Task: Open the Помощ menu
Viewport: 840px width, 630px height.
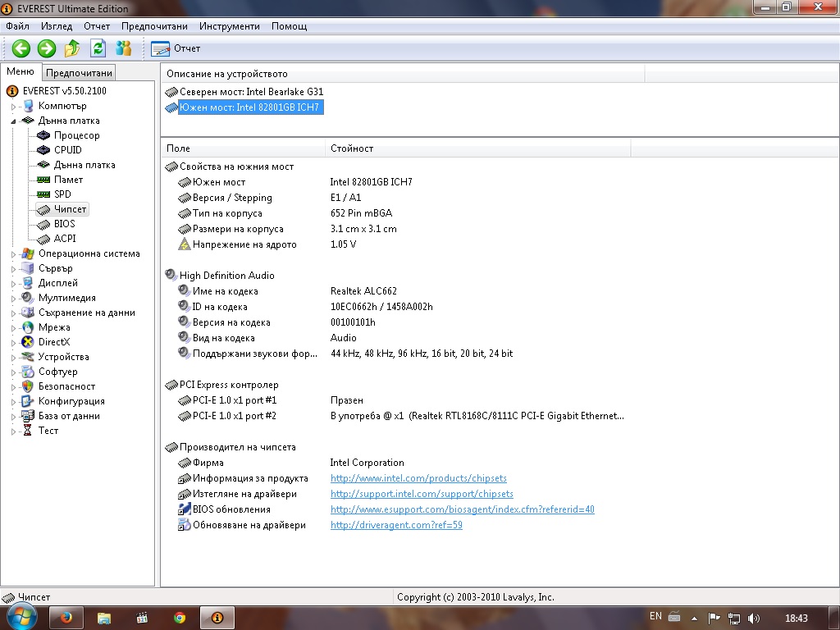Action: 290,26
